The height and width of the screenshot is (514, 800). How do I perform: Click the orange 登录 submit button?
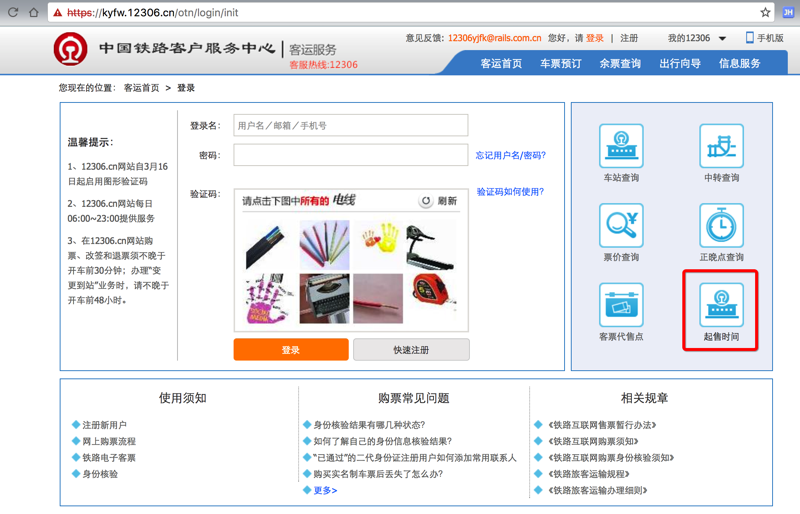click(x=291, y=350)
